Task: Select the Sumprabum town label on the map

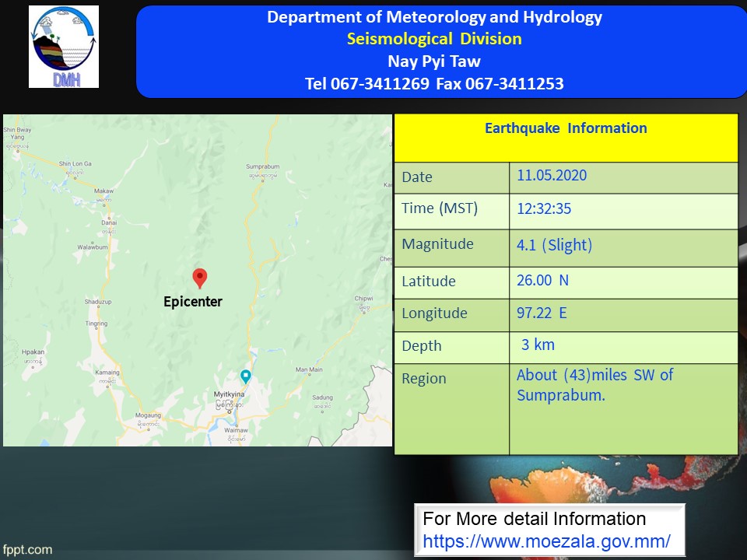Action: (x=262, y=167)
